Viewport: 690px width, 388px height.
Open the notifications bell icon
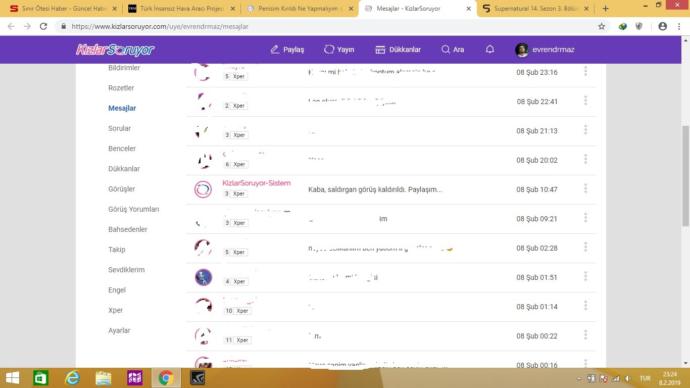tap(490, 49)
